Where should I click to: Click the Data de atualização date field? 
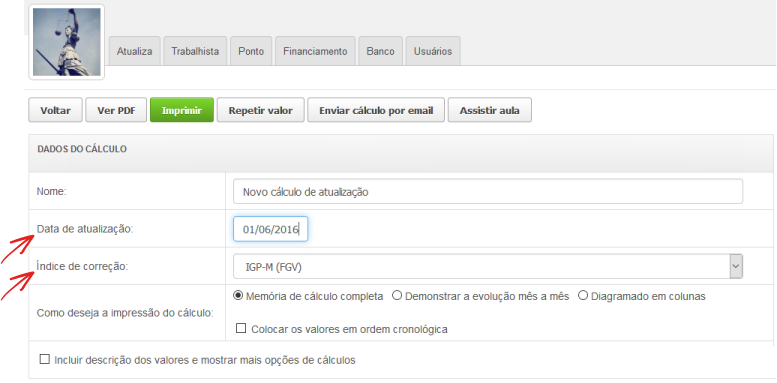click(x=271, y=229)
